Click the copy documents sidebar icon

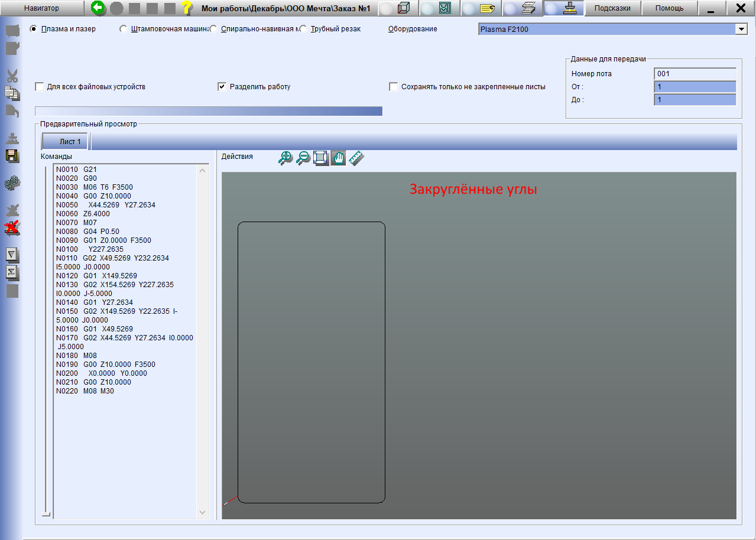pos(12,93)
